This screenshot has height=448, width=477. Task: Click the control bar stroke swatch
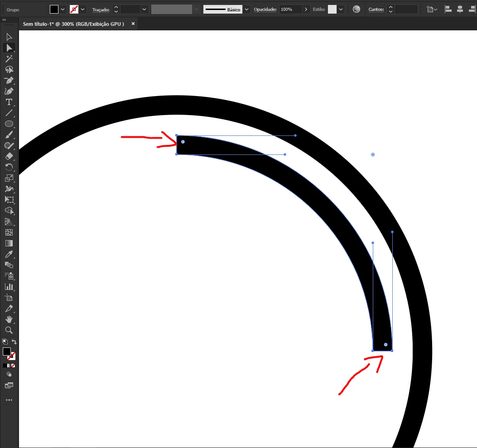click(x=74, y=10)
